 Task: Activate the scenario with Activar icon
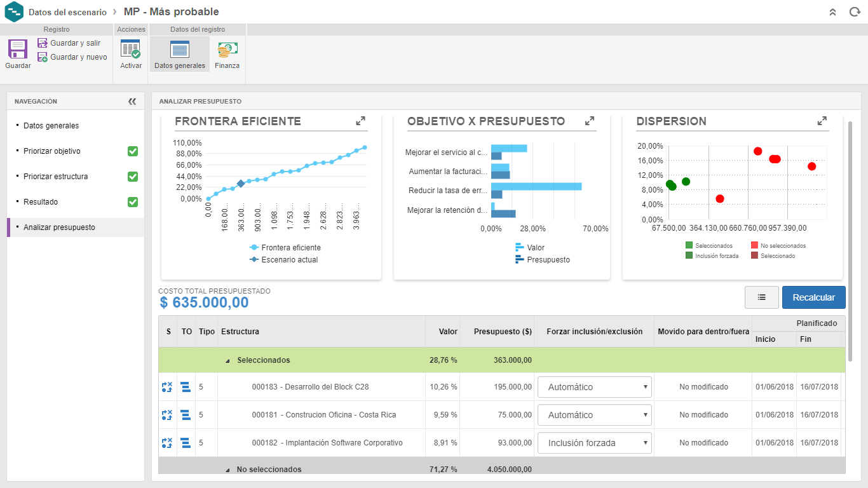pos(131,50)
